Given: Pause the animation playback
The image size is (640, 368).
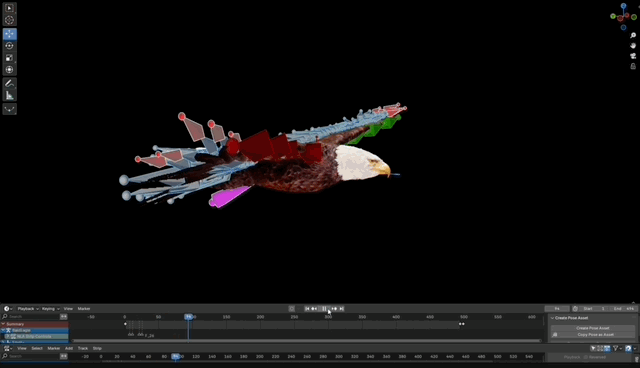Looking at the screenshot, I should pyautogui.click(x=324, y=309).
